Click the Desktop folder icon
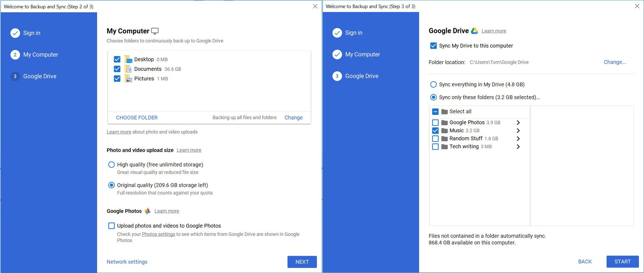This screenshot has width=644, height=273. [128, 59]
